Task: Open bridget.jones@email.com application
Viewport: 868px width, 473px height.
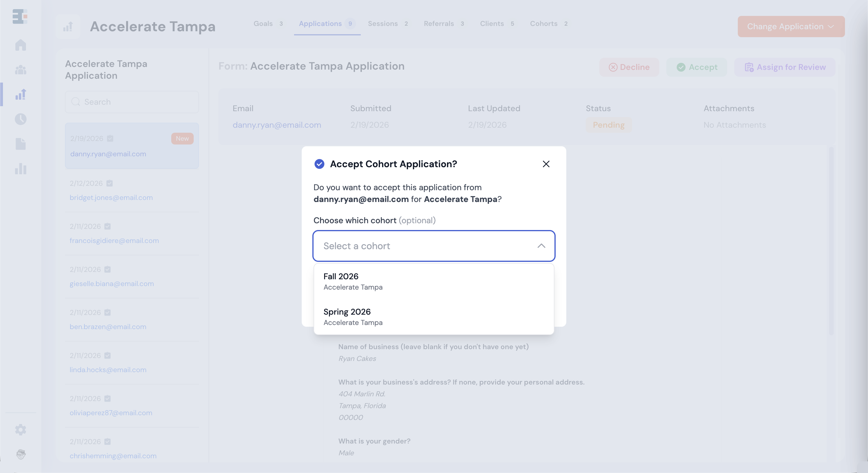Action: click(111, 198)
